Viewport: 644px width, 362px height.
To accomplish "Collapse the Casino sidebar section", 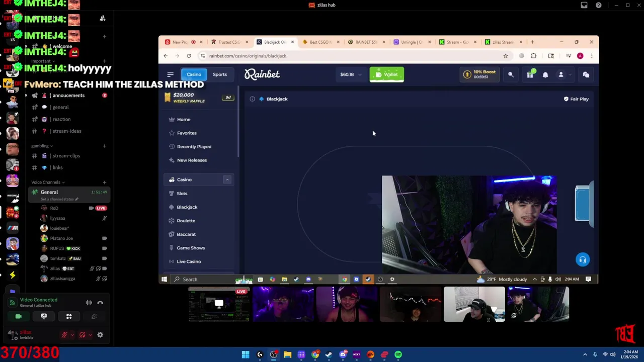I will [x=227, y=179].
